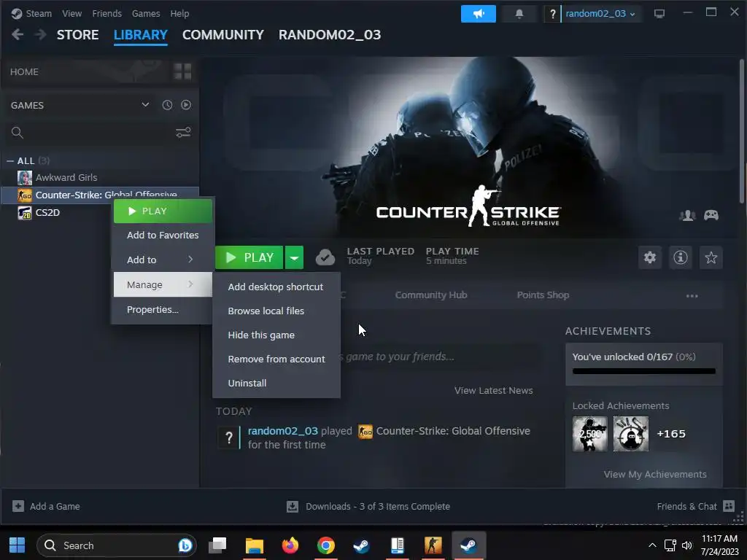Expand the Add to submenu

[x=163, y=260]
